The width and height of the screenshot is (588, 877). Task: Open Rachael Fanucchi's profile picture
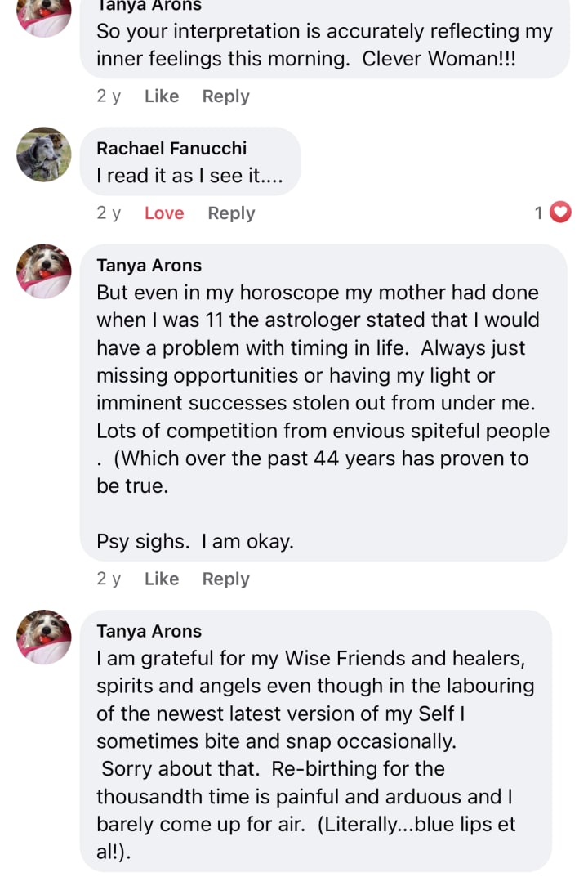click(44, 154)
